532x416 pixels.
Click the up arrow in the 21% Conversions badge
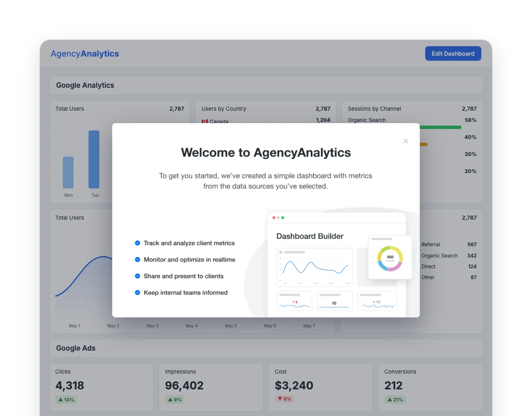pyautogui.click(x=390, y=400)
